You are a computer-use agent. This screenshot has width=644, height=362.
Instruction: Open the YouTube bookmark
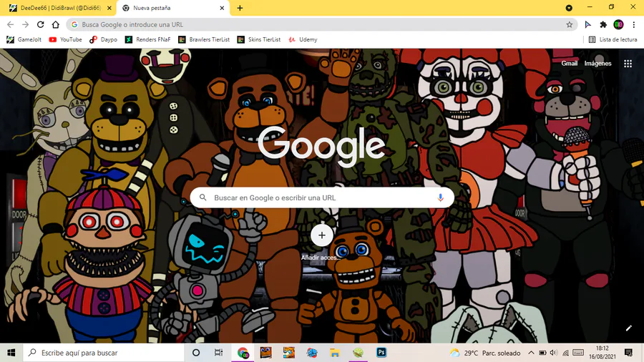(x=65, y=39)
